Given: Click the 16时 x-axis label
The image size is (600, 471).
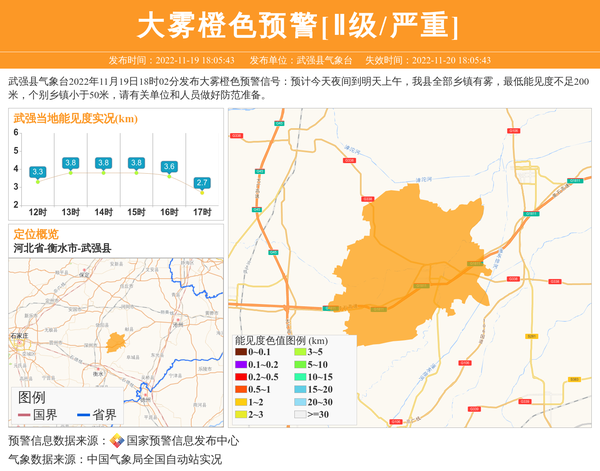Looking at the screenshot, I should point(169,212).
